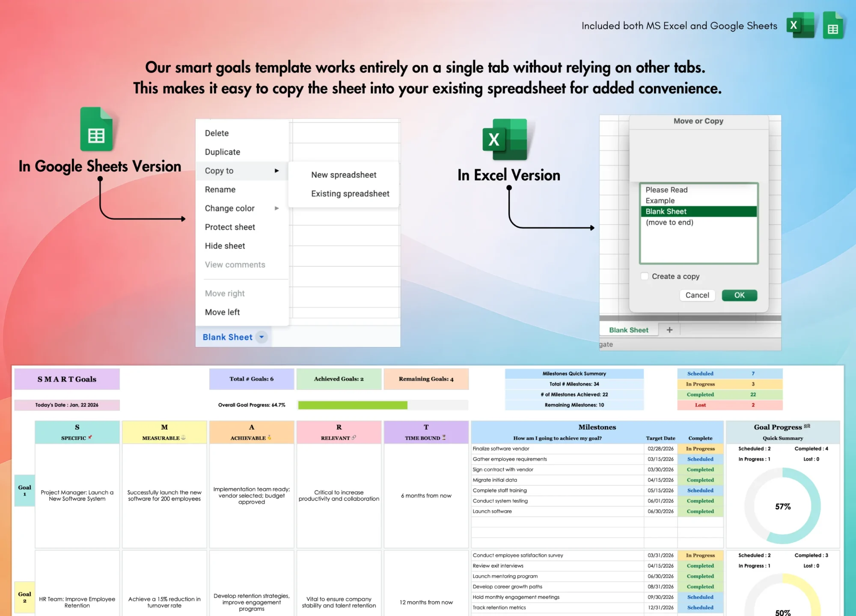Viewport: 856px width, 616px height.
Task: Enable the Create a copy checkbox
Action: (x=645, y=276)
